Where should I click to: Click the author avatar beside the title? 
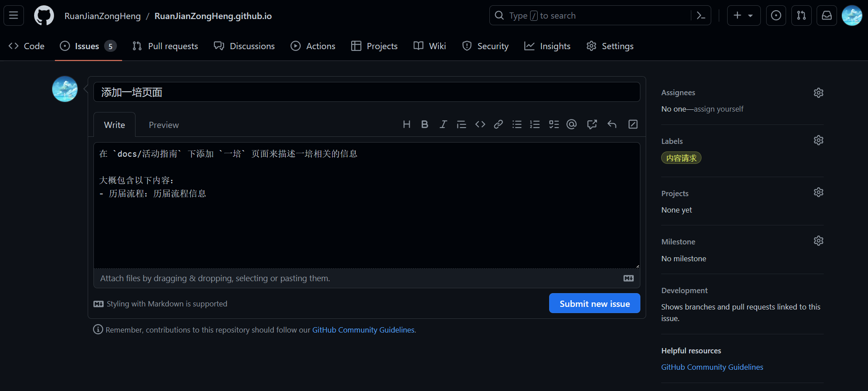pyautogui.click(x=65, y=89)
